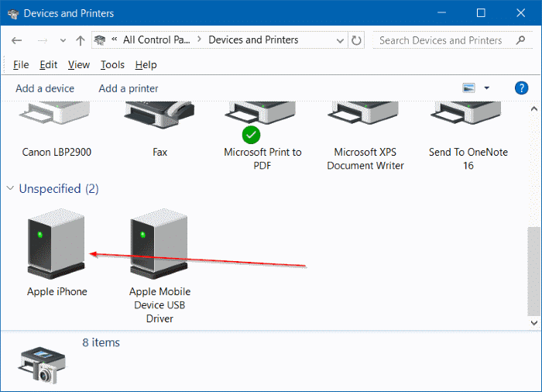
Task: Click the scrollbar down arrow
Action: click(534, 323)
